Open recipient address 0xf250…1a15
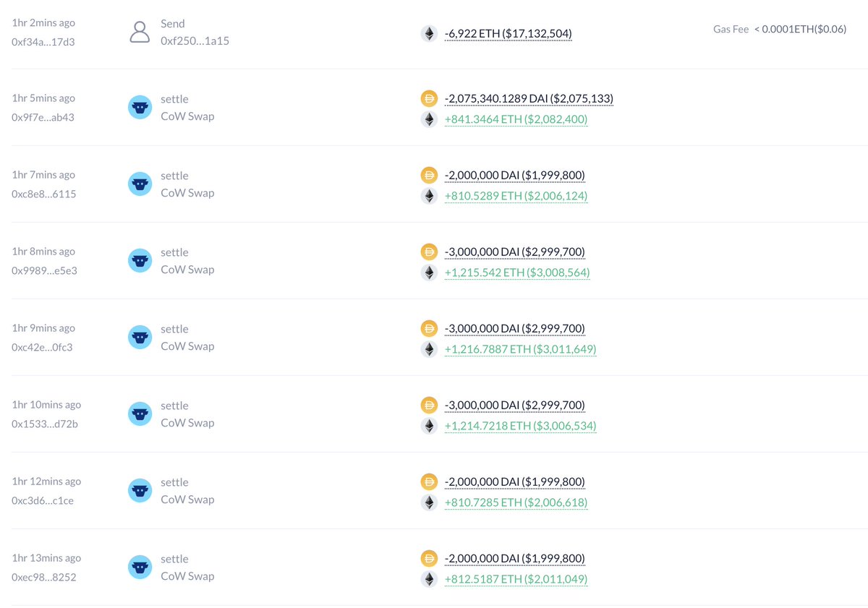The width and height of the screenshot is (868, 608). [193, 41]
